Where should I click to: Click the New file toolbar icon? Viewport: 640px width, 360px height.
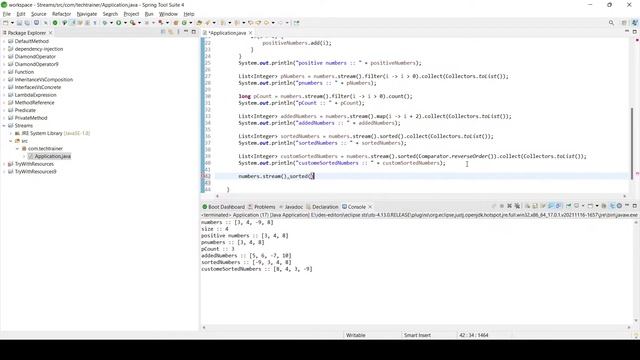pyautogui.click(x=6, y=23)
